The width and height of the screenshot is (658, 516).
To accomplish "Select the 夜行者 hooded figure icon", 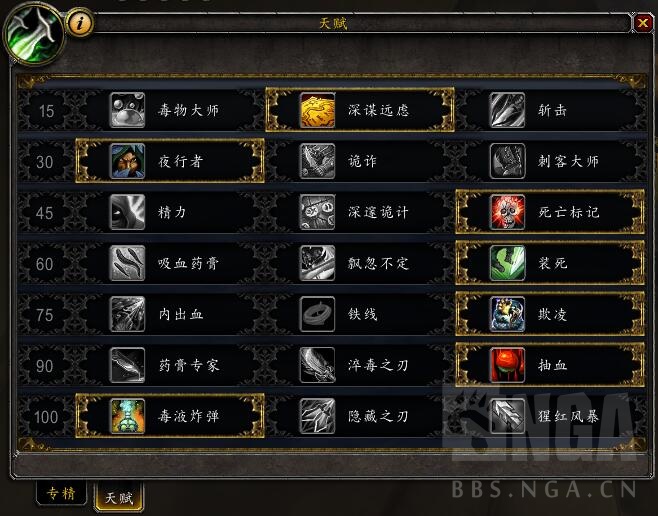I will [127, 161].
